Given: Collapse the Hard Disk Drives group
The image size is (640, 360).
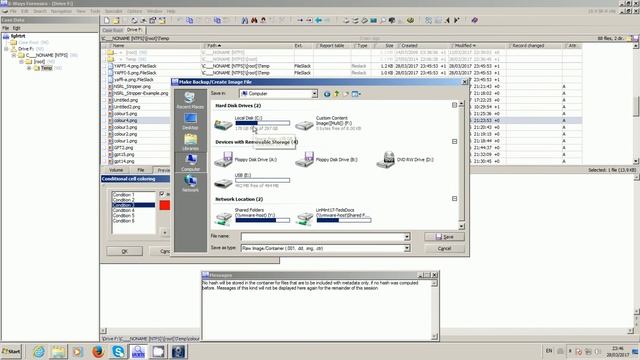Looking at the screenshot, I should click(x=454, y=105).
